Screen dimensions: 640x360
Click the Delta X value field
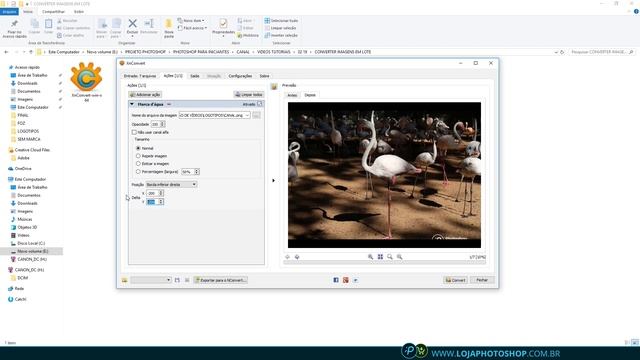[152, 193]
